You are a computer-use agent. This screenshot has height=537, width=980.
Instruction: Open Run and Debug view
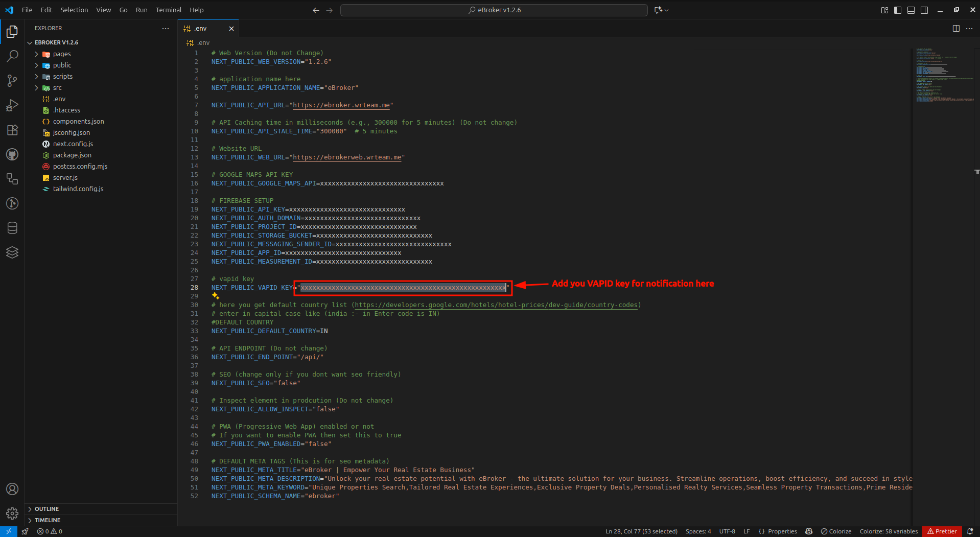click(x=12, y=105)
